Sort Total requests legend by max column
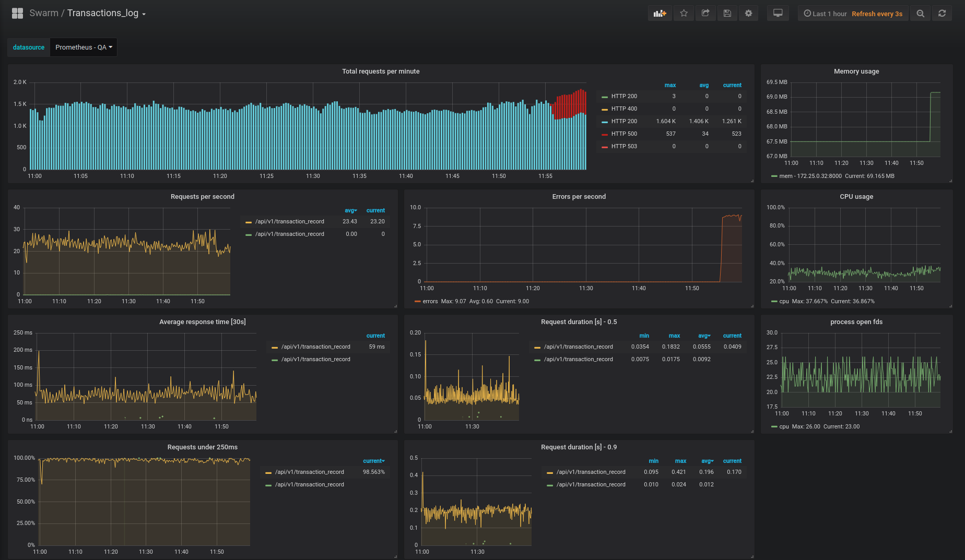 point(670,86)
